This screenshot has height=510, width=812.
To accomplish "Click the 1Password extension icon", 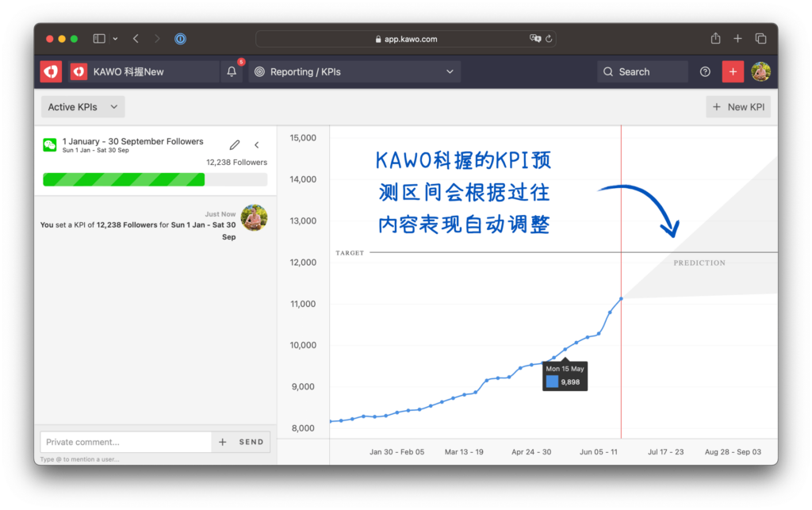I will coord(180,39).
